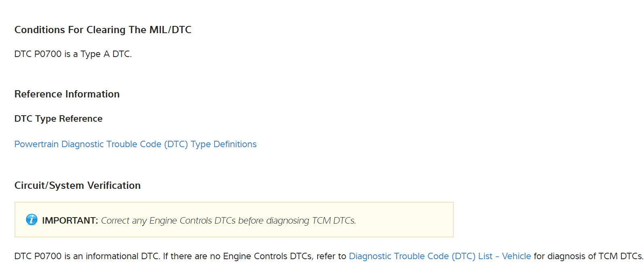Click the word "Vehicle" in the DTC List link
The width and height of the screenshot is (644, 279).
click(516, 256)
